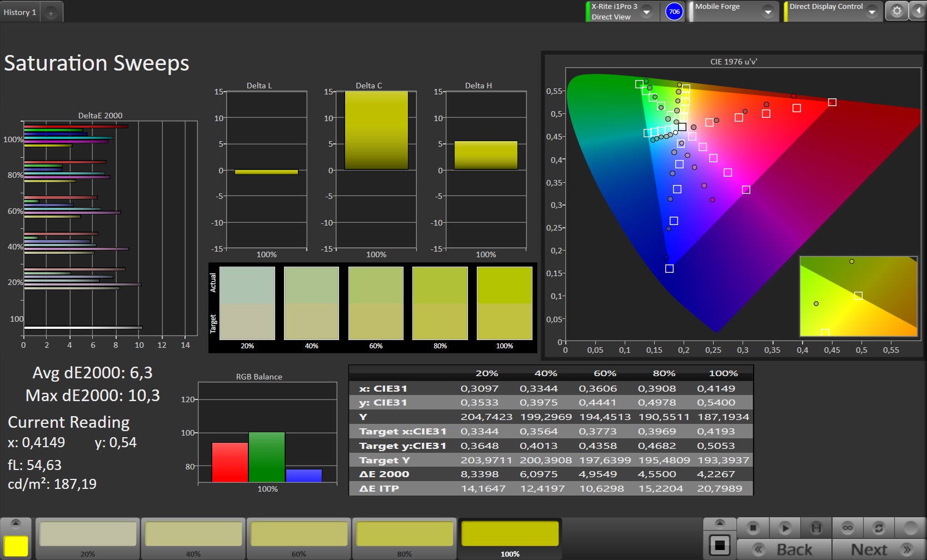Click the circular arrows refresh icon
This screenshot has height=560, width=927.
click(879, 527)
